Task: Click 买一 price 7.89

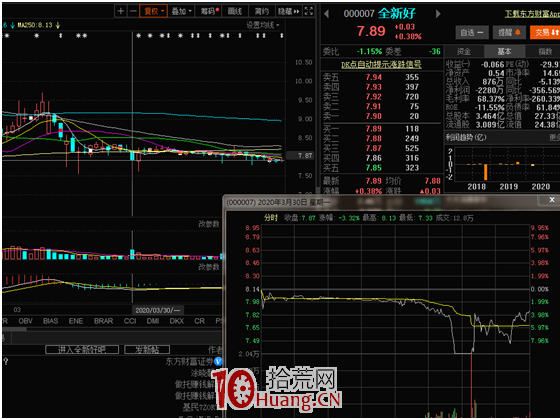Action: [374, 129]
